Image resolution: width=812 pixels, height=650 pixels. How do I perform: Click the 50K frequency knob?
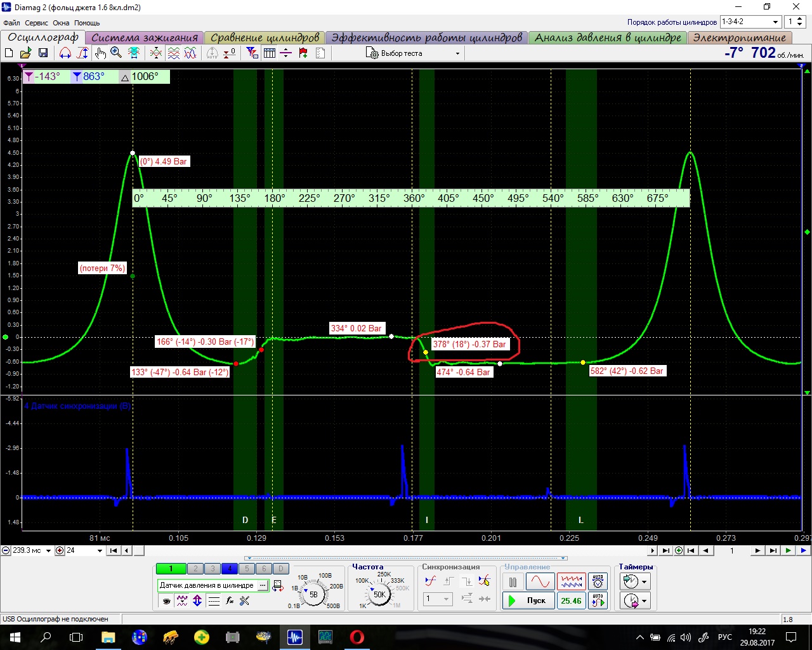coord(379,594)
